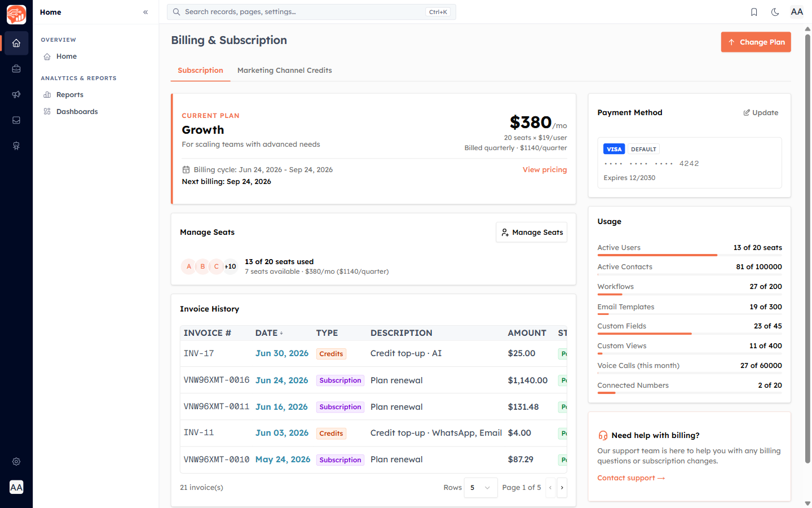Click the Dashboards grid icon in the sidebar

[47, 112]
